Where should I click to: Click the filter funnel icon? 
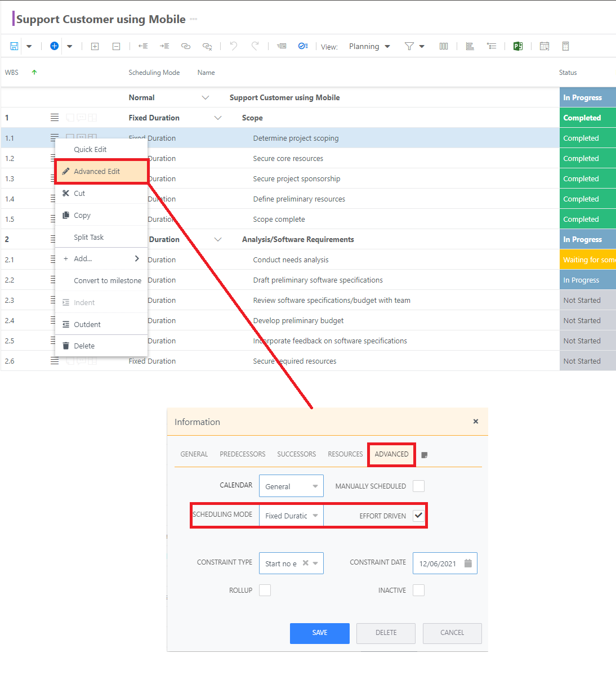[409, 46]
